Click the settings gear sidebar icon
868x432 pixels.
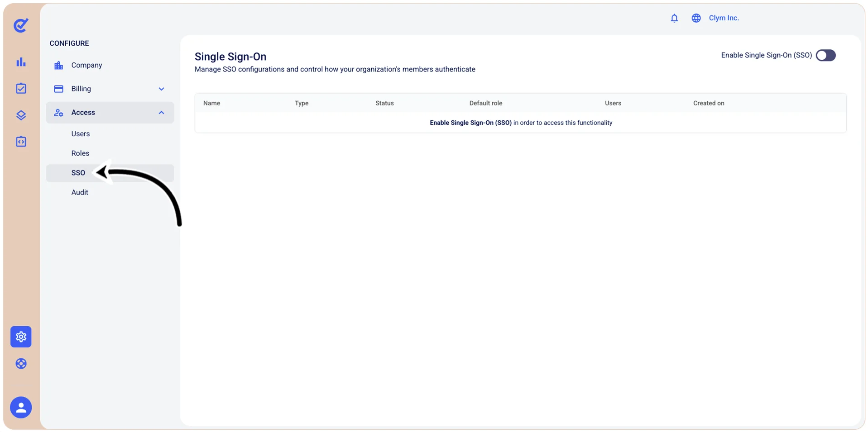(21, 337)
